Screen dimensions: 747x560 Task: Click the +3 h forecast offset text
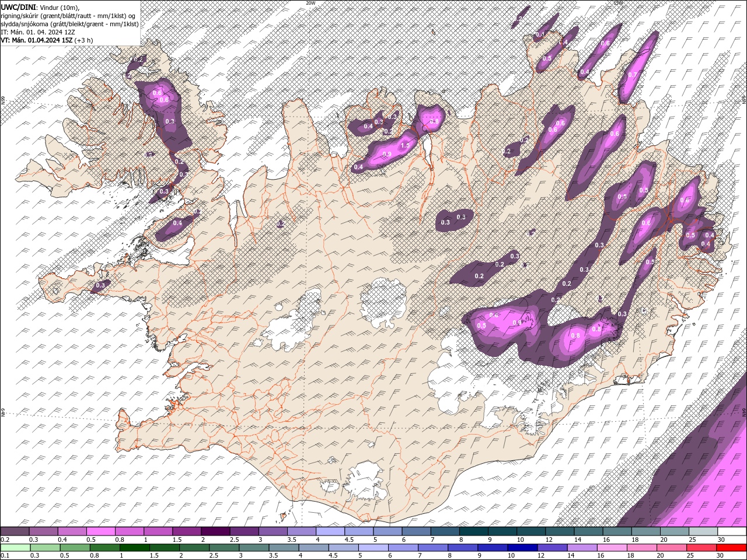pyautogui.click(x=83, y=40)
